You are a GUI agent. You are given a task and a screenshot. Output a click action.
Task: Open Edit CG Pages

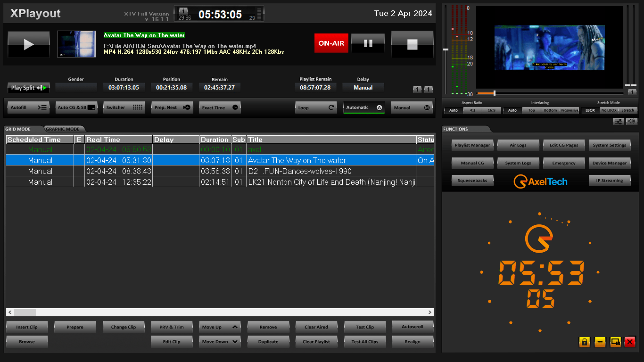pos(564,145)
